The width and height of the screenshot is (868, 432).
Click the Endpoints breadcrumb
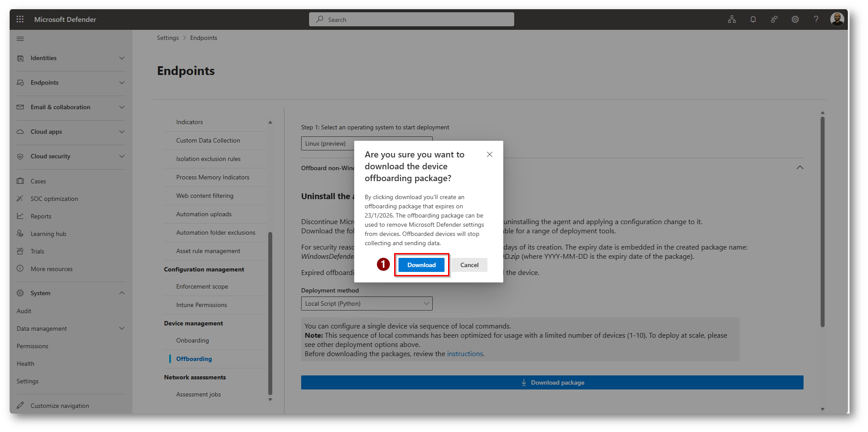coord(204,38)
